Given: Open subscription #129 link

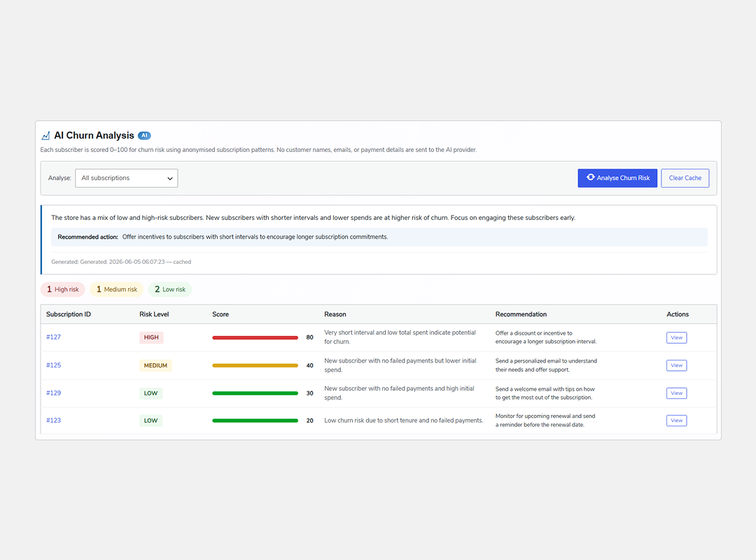Looking at the screenshot, I should (53, 393).
